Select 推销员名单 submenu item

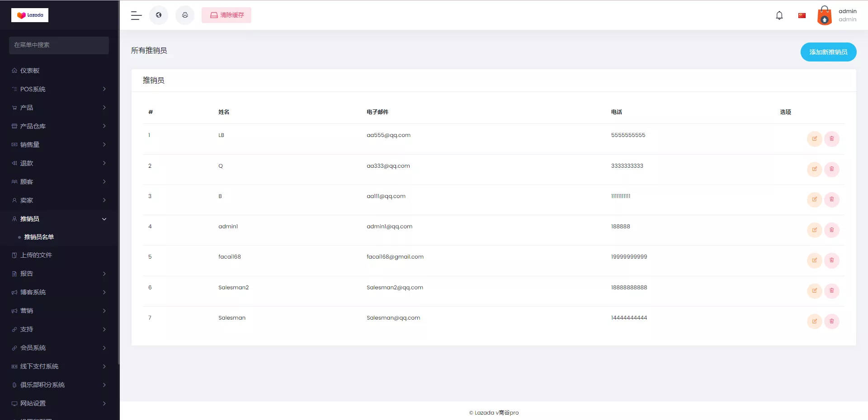click(x=39, y=237)
